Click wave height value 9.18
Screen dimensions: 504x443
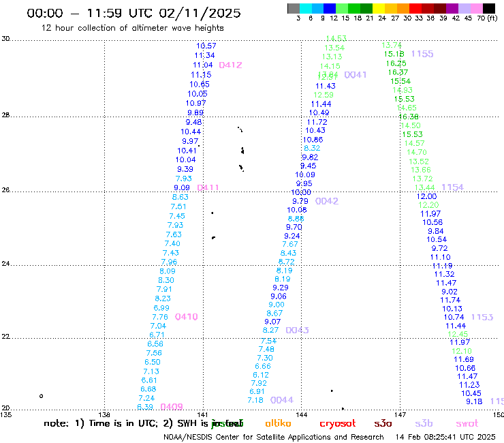coord(474,401)
